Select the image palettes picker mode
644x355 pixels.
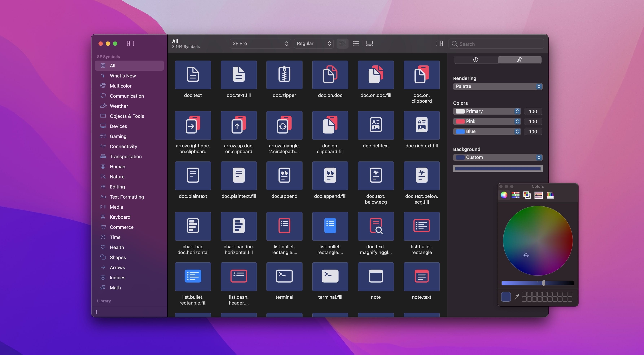pos(538,195)
